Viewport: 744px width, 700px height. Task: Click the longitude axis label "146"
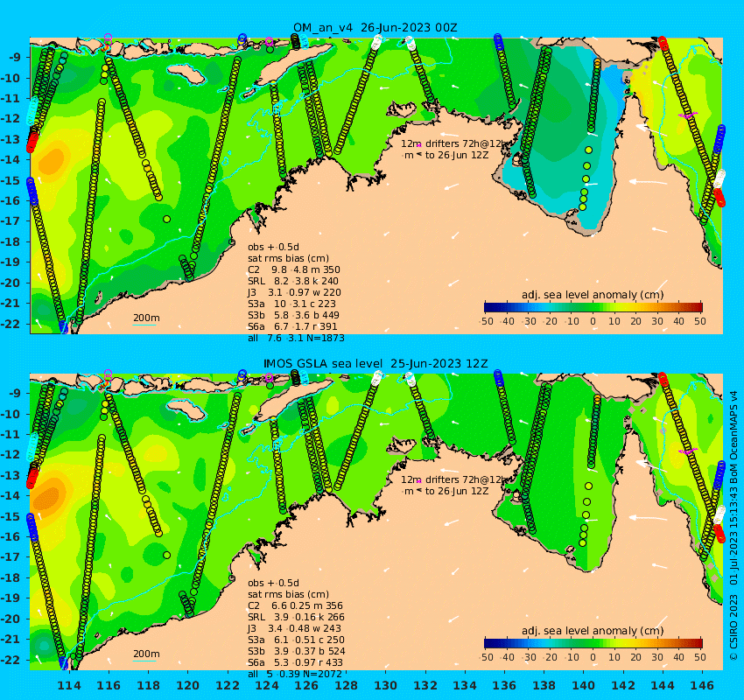tap(702, 685)
